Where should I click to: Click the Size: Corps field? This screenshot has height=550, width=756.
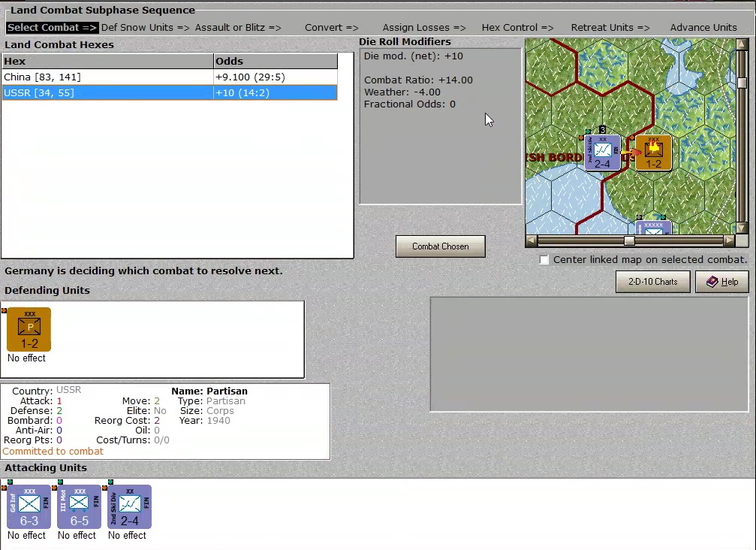(207, 411)
